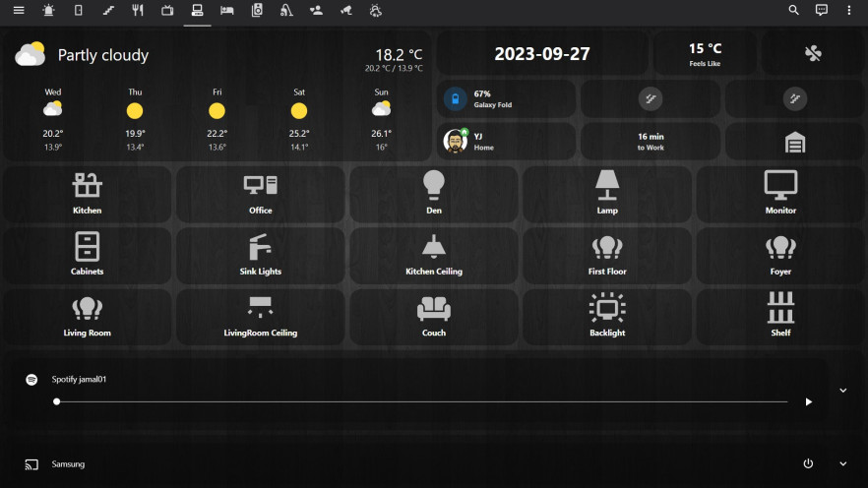This screenshot has width=868, height=488.
Task: Toggle the Sink Lights tile
Action: tap(261, 255)
